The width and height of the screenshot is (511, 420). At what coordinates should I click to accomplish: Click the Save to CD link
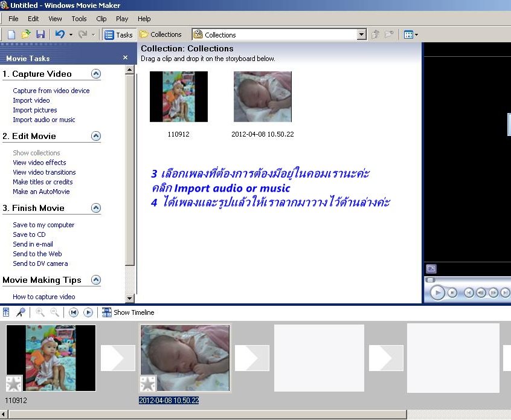click(x=30, y=235)
